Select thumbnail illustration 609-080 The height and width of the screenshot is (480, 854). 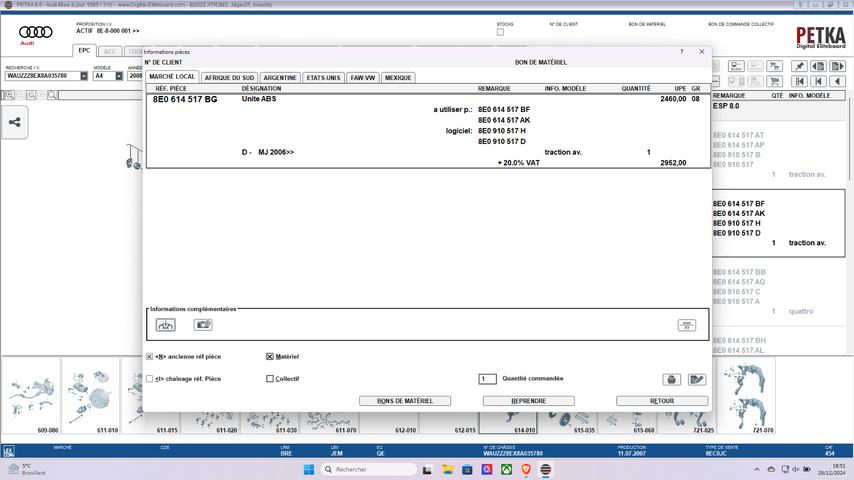[x=33, y=396]
